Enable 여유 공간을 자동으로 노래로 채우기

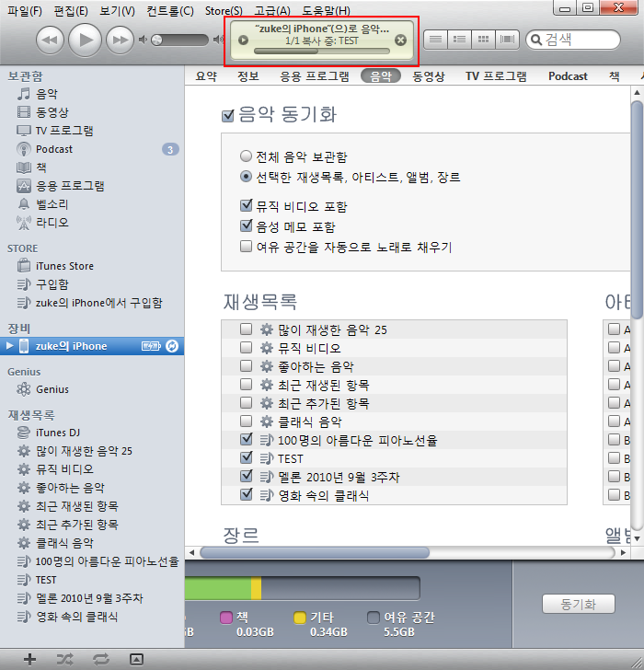point(246,246)
